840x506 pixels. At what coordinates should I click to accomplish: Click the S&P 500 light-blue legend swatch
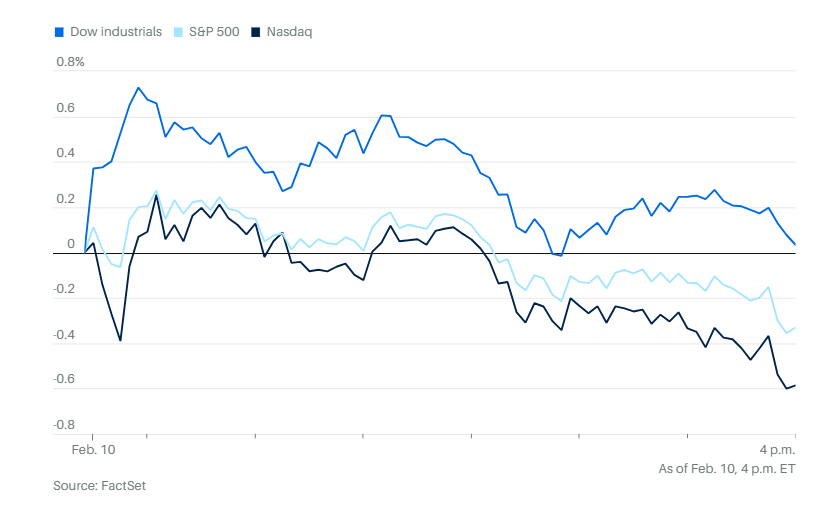pyautogui.click(x=178, y=32)
